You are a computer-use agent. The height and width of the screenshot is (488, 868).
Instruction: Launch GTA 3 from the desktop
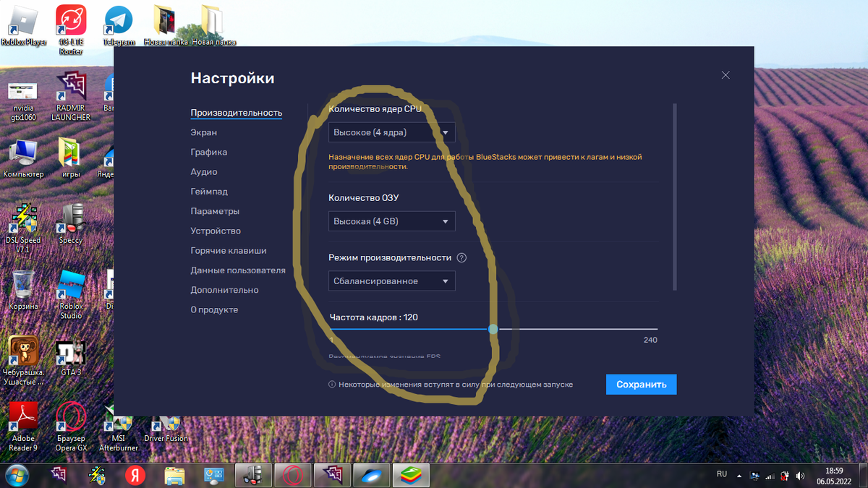(x=71, y=357)
